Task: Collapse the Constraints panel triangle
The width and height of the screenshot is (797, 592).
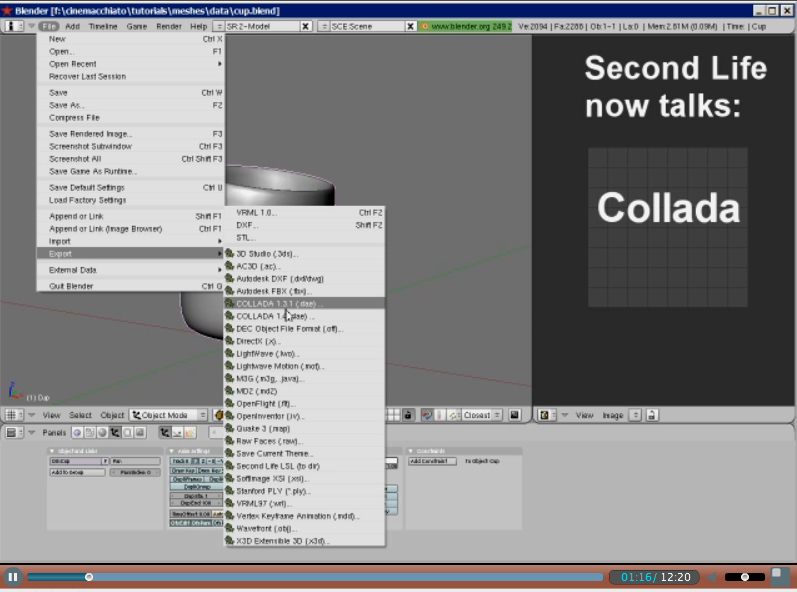Action: (411, 451)
